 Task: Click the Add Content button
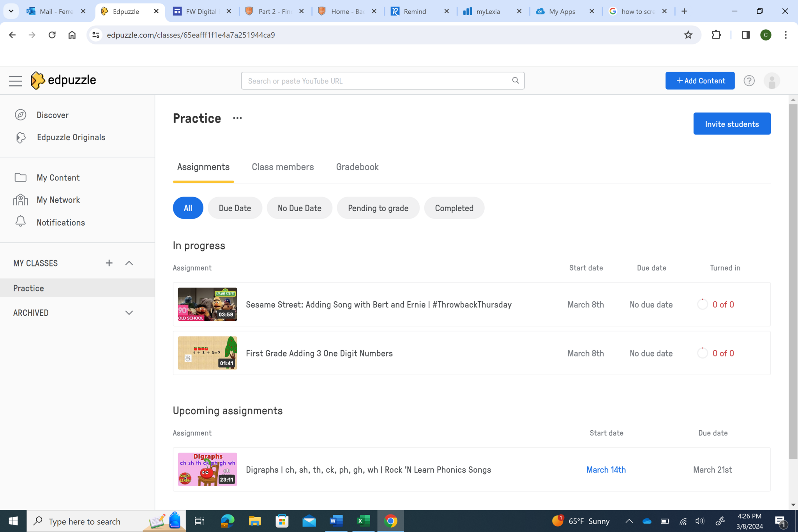click(699, 81)
